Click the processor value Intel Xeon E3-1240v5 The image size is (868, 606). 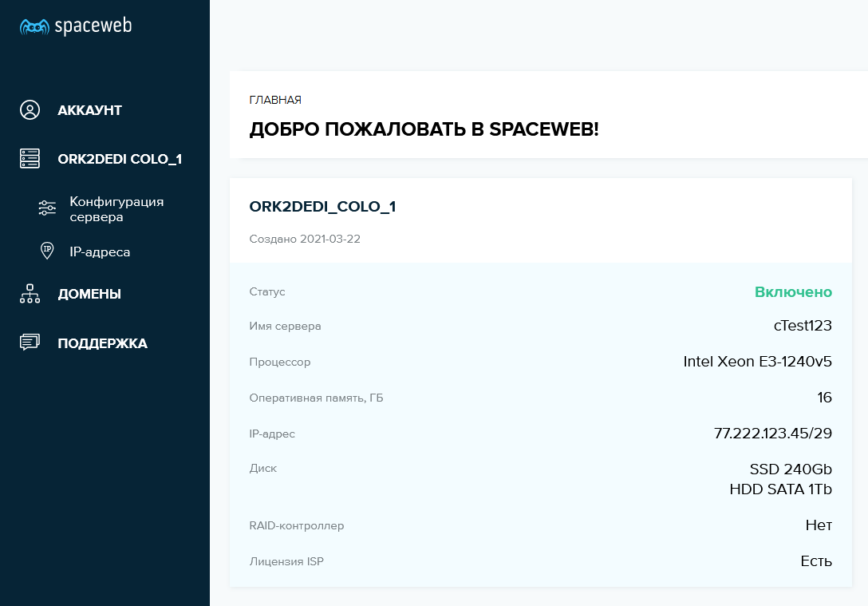757,362
